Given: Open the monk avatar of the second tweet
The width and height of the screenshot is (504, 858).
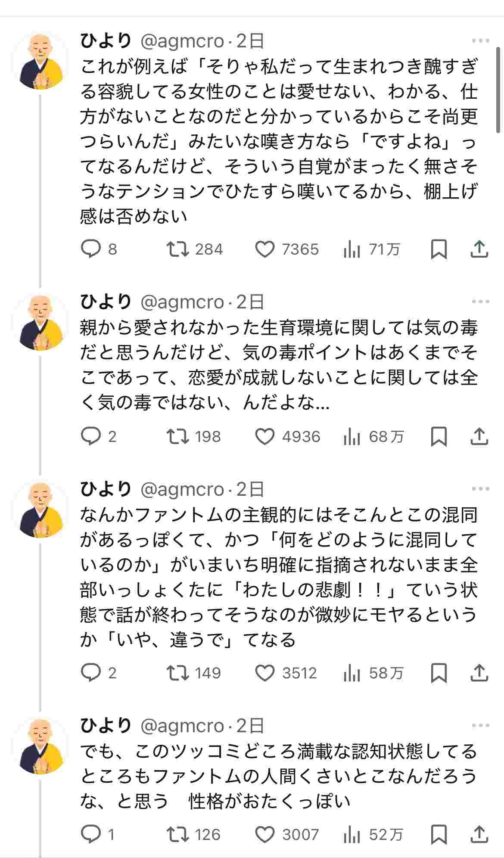Looking at the screenshot, I should click(x=40, y=322).
